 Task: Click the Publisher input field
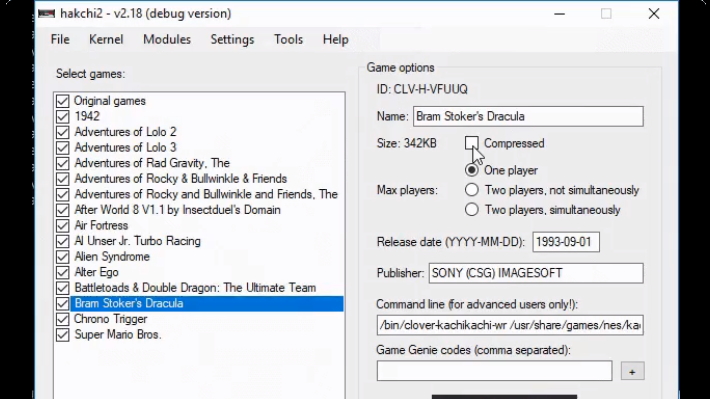pyautogui.click(x=536, y=273)
